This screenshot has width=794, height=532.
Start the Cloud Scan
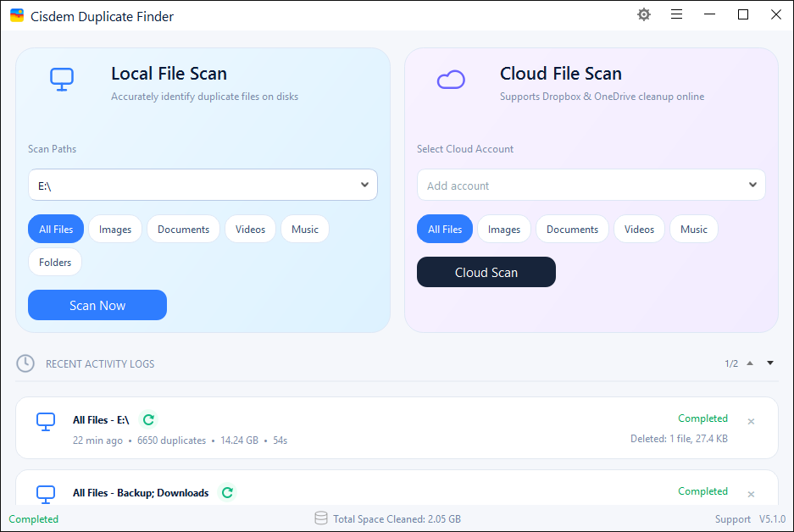click(486, 272)
